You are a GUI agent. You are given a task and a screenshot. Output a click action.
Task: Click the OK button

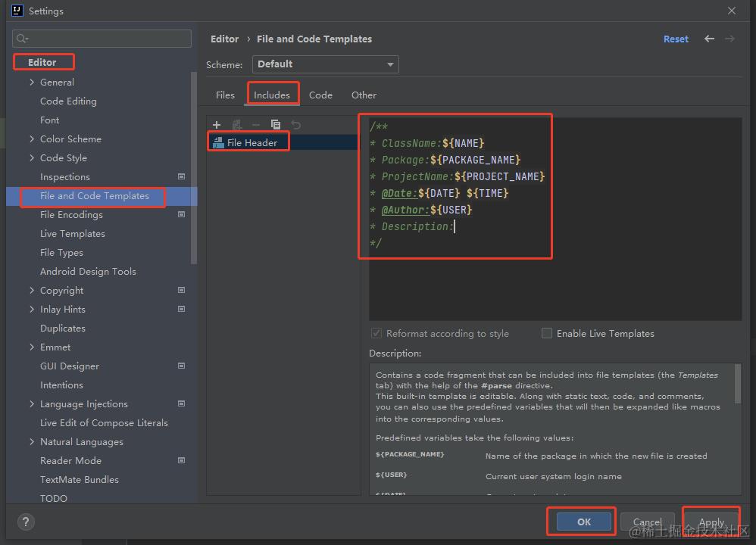click(x=584, y=522)
